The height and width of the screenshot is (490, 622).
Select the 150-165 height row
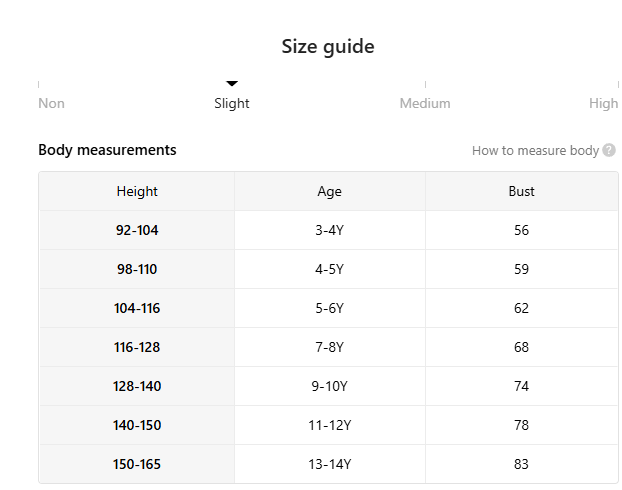coord(328,464)
